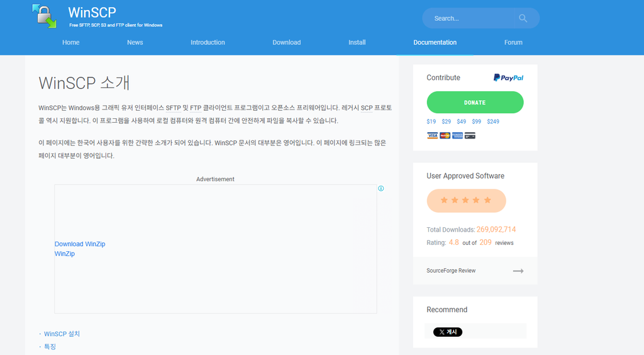
Task: Click the SourceForge Review link
Action: pos(450,271)
